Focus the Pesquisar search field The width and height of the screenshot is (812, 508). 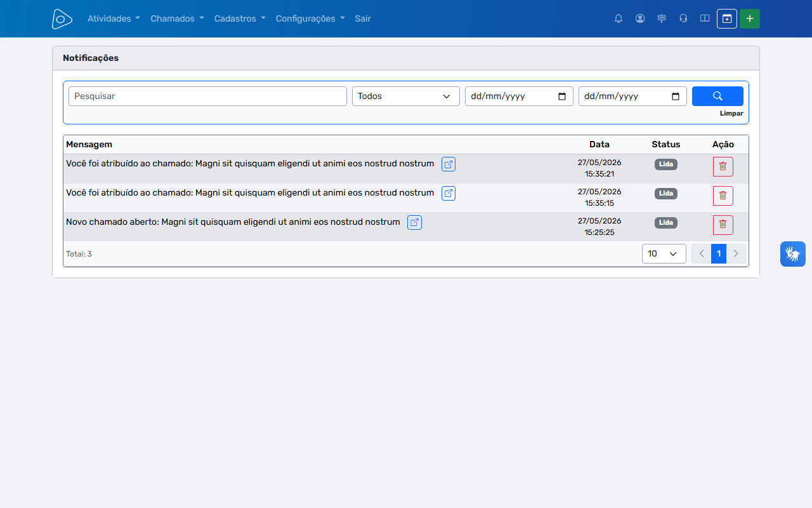(x=207, y=96)
